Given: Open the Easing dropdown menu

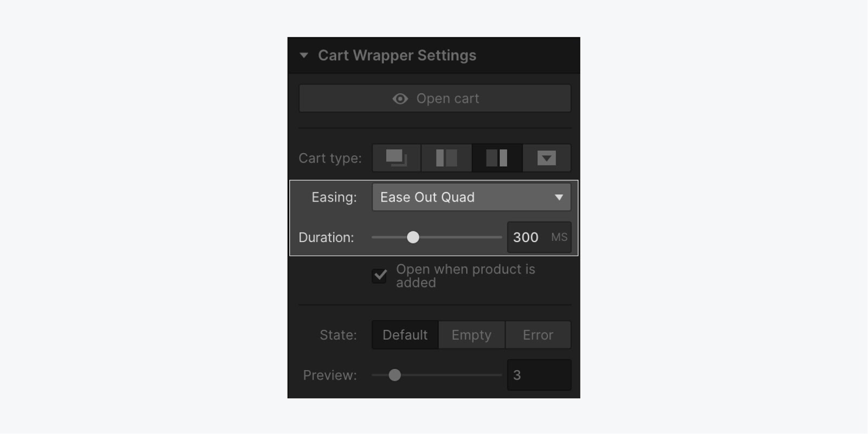Looking at the screenshot, I should tap(471, 197).
